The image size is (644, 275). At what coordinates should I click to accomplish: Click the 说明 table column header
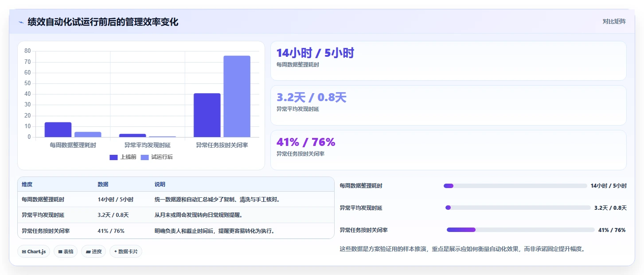pos(160,185)
